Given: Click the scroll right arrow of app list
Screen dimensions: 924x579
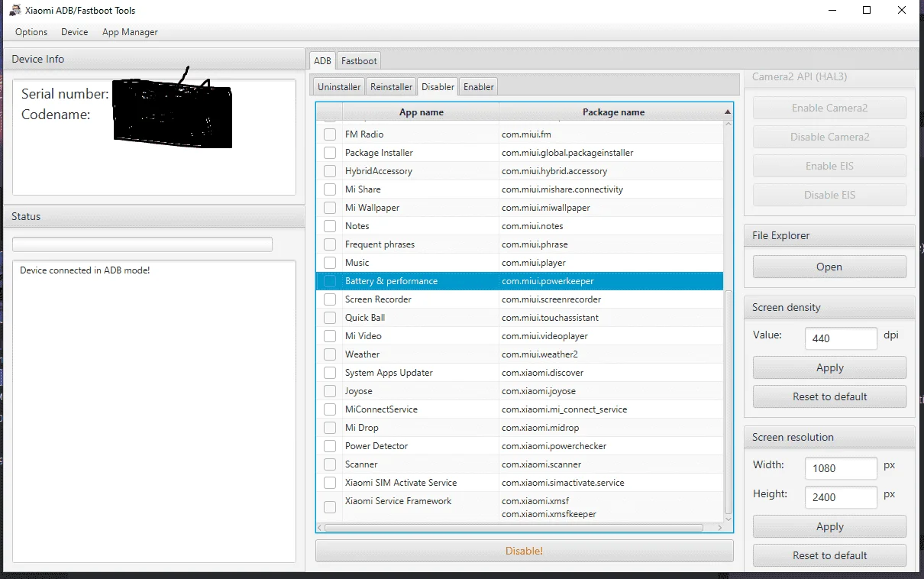Looking at the screenshot, I should [x=719, y=527].
